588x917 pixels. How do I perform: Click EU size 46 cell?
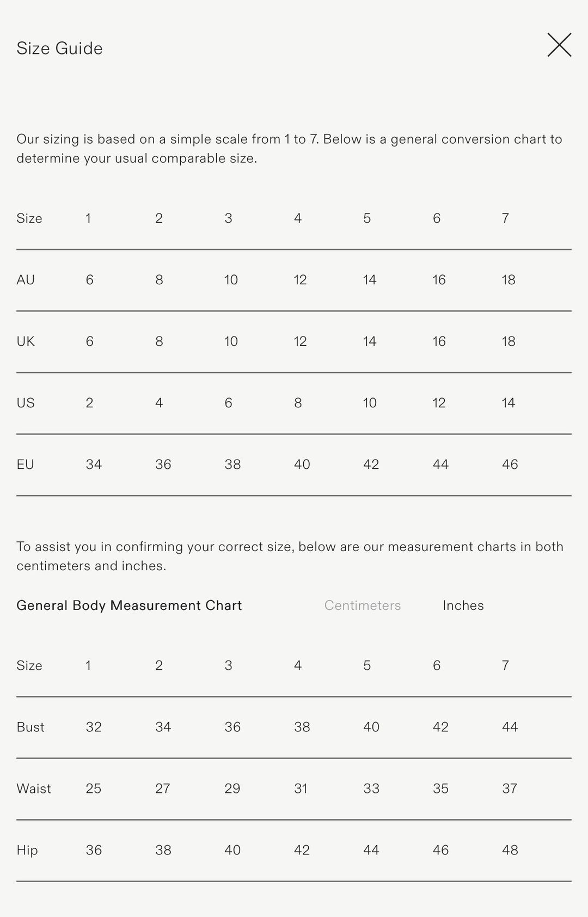click(510, 464)
